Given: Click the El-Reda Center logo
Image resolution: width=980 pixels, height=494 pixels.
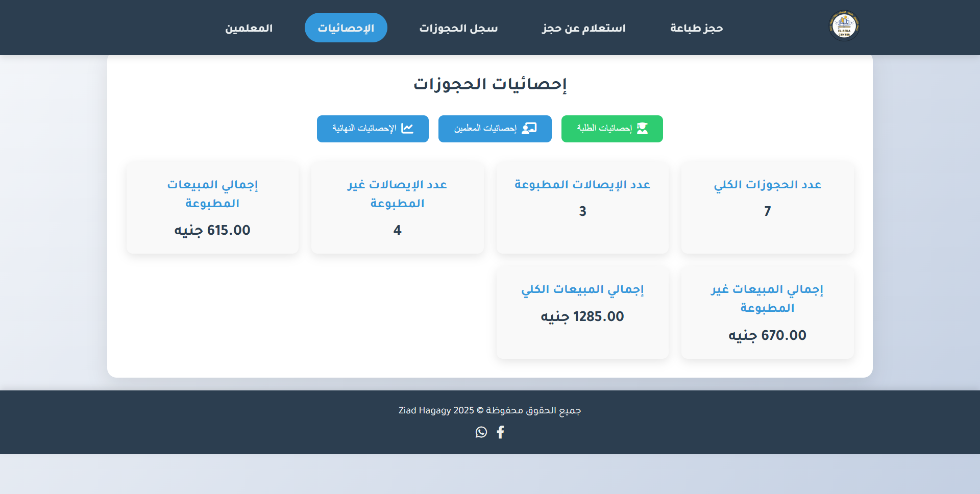Looking at the screenshot, I should [844, 26].
